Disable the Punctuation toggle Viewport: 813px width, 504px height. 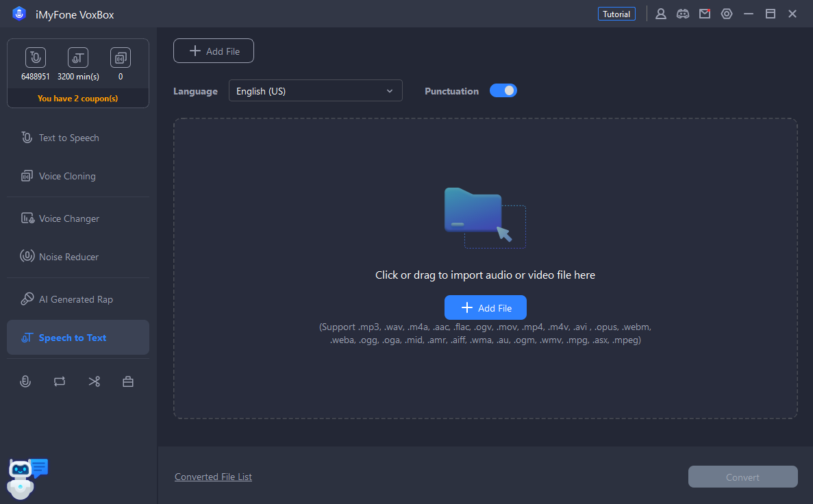pos(503,90)
